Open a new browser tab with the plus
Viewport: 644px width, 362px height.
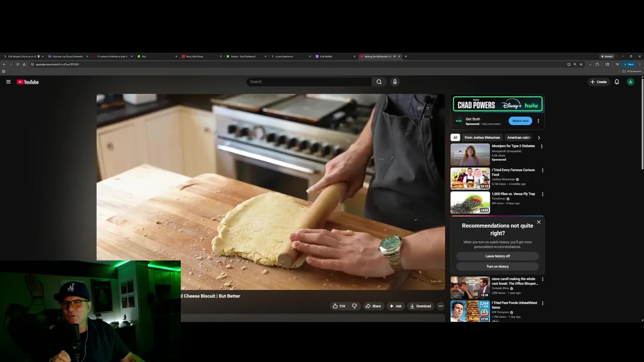[x=406, y=56]
